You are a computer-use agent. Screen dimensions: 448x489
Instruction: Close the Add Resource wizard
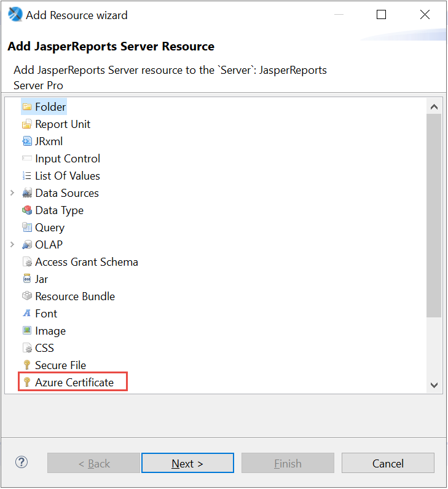coord(425,14)
